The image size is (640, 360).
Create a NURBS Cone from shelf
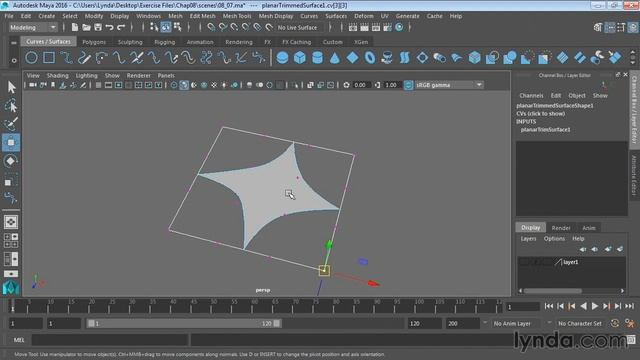click(x=335, y=58)
